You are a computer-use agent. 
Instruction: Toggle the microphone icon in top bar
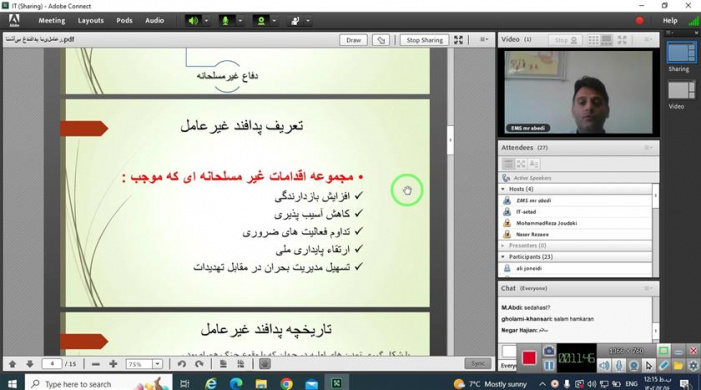click(x=226, y=21)
